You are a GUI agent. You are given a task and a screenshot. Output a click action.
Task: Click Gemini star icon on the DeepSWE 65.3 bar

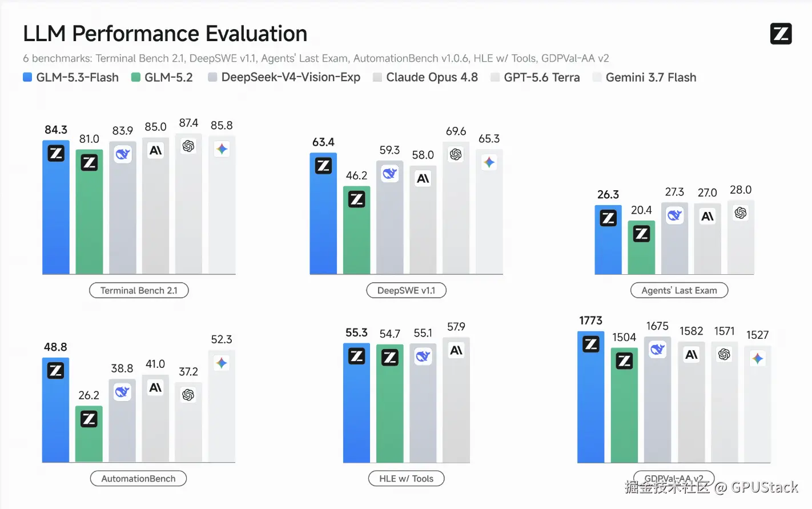(x=489, y=162)
